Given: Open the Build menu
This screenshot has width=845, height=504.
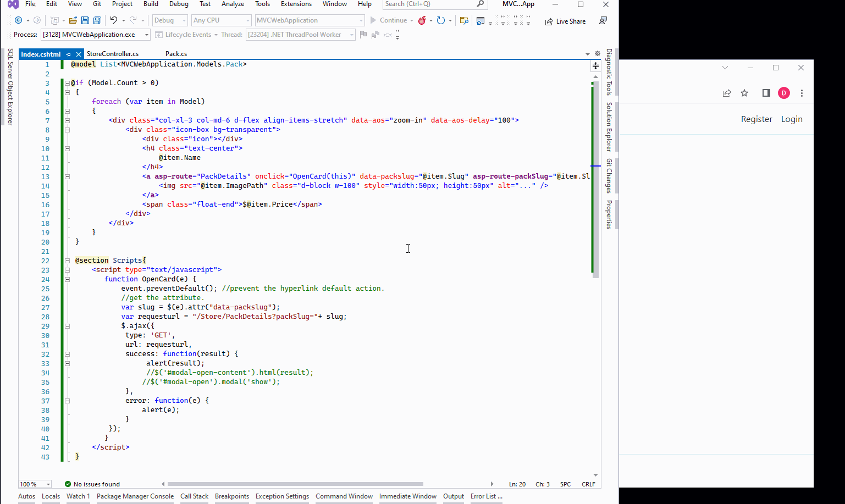Looking at the screenshot, I should (x=151, y=4).
